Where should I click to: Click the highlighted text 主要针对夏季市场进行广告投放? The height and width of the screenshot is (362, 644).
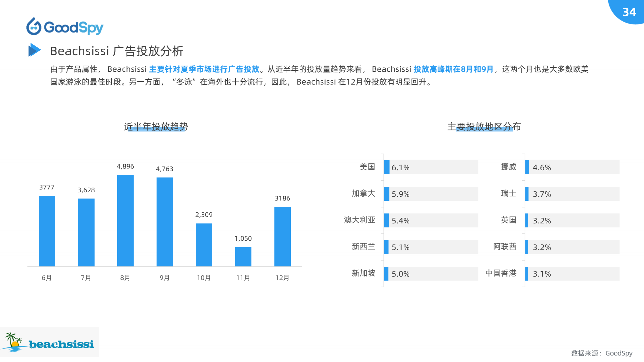(204, 69)
